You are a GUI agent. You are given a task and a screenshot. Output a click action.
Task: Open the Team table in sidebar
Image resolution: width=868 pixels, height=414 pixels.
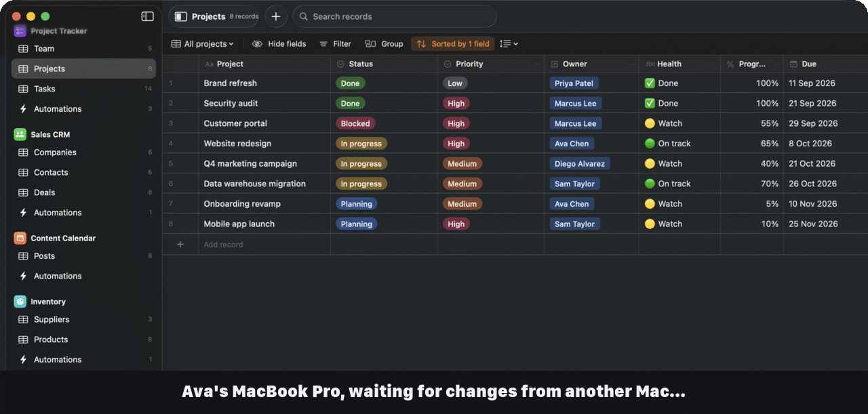pos(84,48)
